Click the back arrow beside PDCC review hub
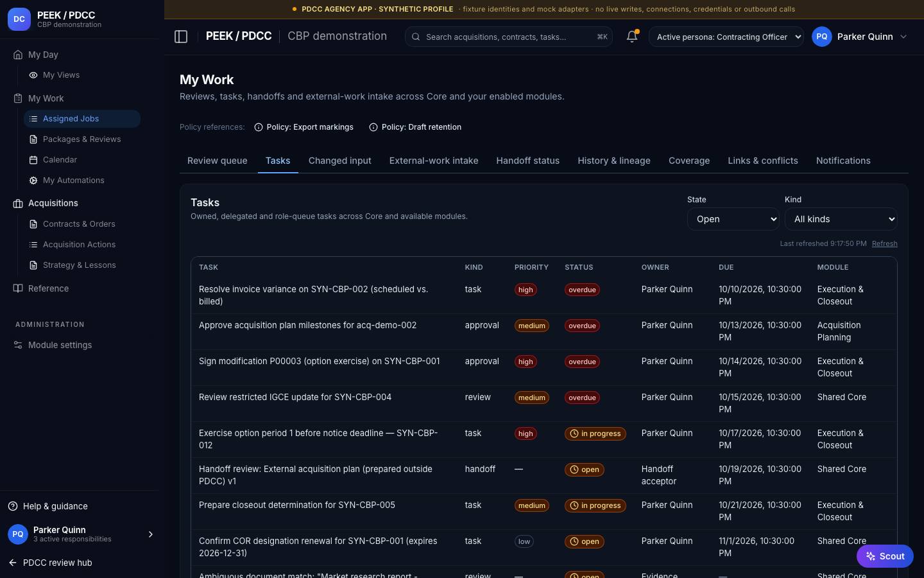 point(13,563)
